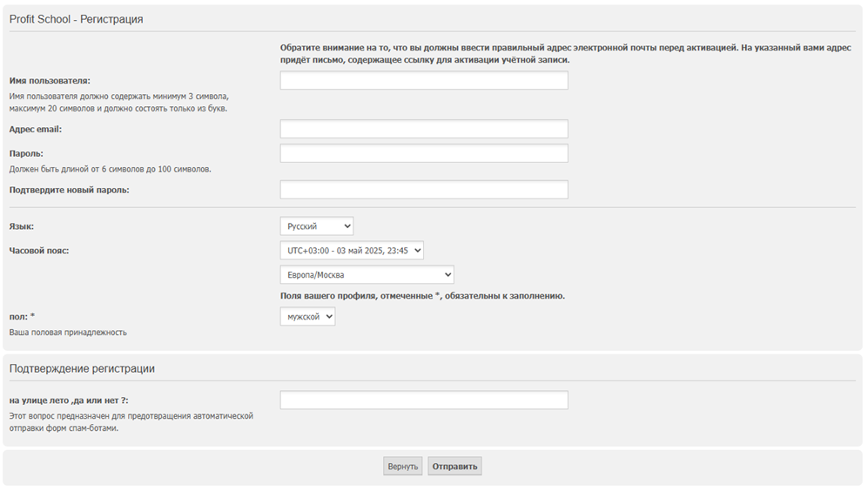868x491 pixels.
Task: Click the anti-spam summer question answer field
Action: click(424, 400)
